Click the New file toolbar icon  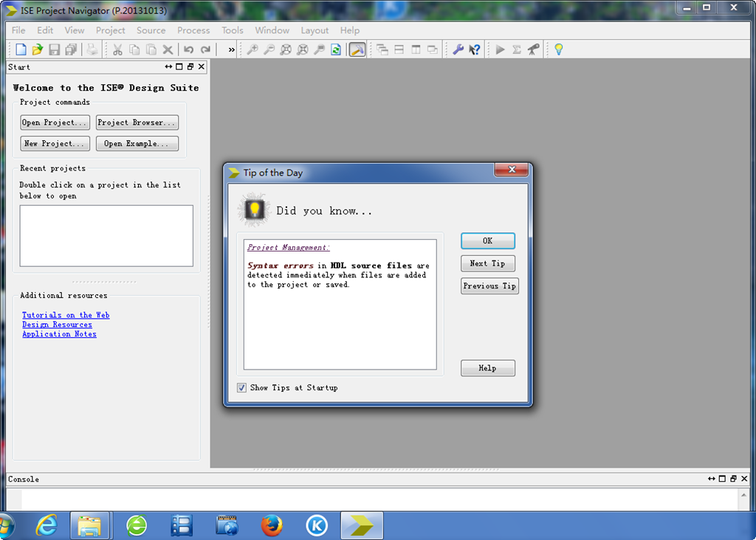[x=21, y=49]
